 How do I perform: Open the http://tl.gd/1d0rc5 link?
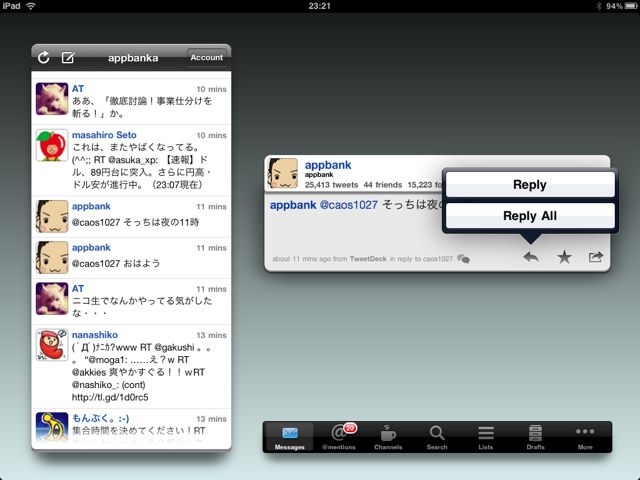tap(110, 397)
